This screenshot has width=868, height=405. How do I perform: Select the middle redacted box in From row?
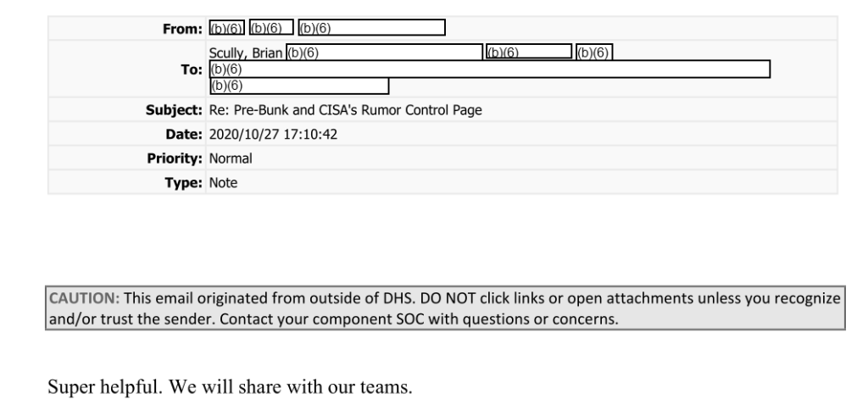(271, 27)
